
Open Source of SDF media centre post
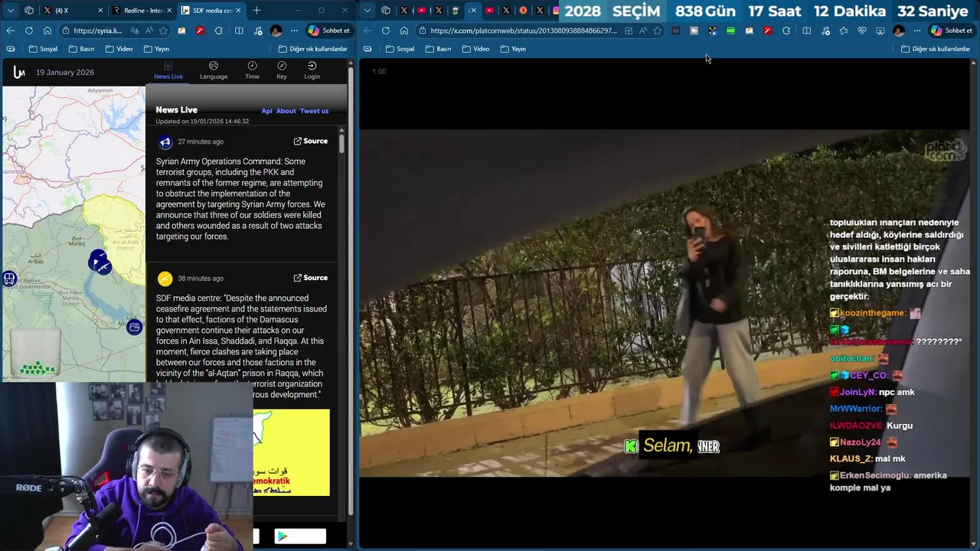pos(311,278)
